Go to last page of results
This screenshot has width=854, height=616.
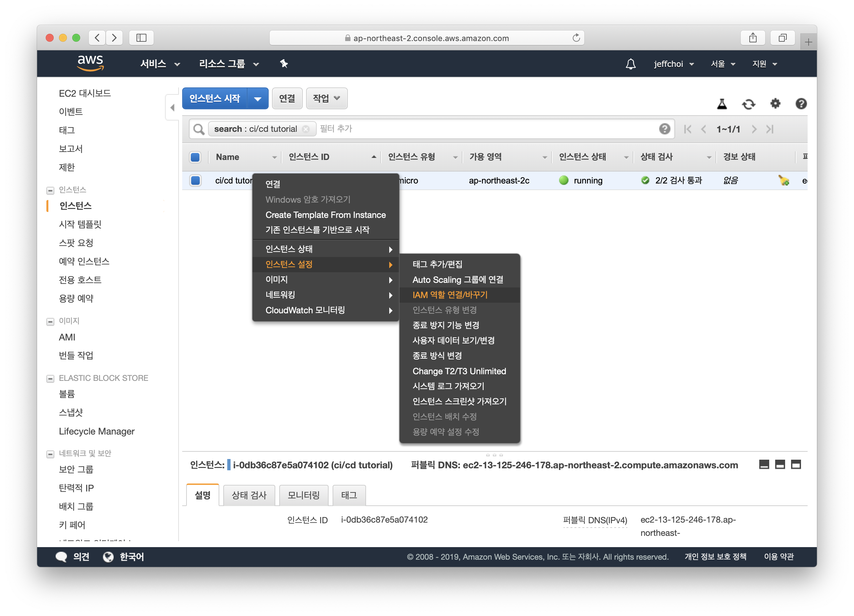[770, 129]
